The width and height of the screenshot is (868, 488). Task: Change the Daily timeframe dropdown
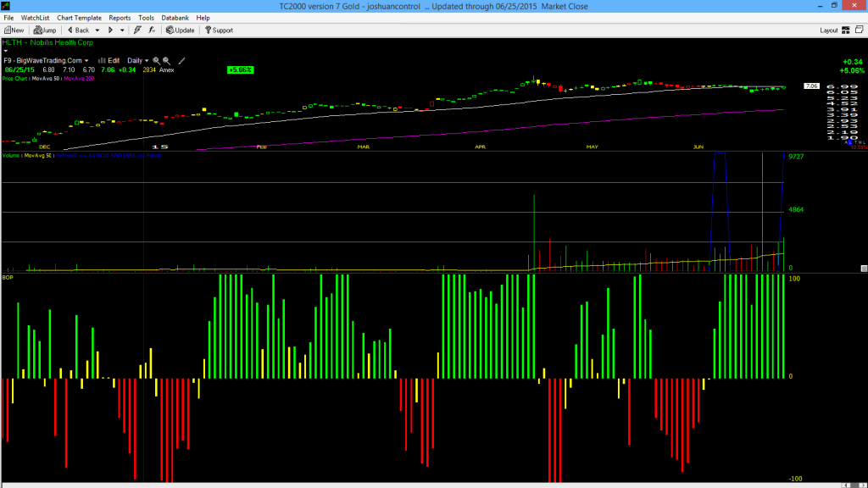pyautogui.click(x=138, y=61)
